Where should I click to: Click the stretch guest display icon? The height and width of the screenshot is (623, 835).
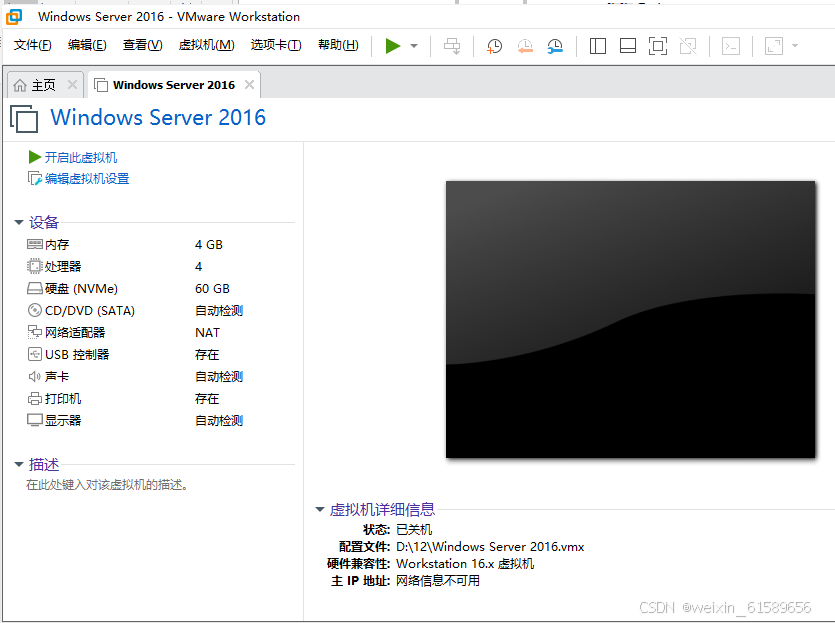coord(774,46)
